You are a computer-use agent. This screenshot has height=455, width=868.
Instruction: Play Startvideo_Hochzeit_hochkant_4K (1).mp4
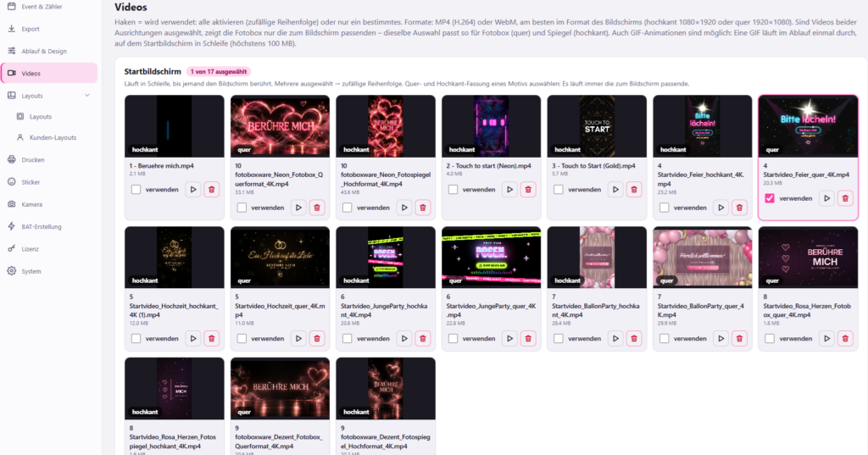point(193,338)
